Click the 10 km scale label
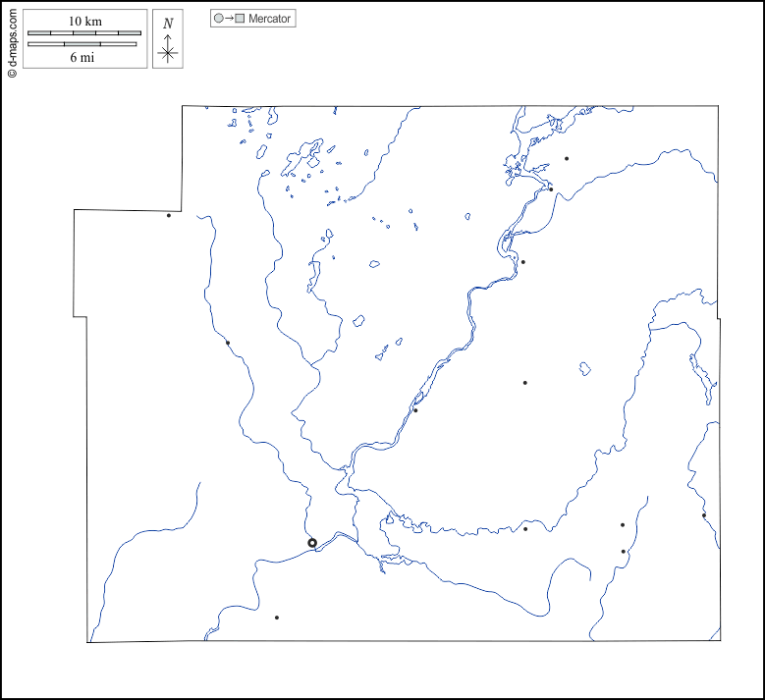765x700 pixels. 83,21
